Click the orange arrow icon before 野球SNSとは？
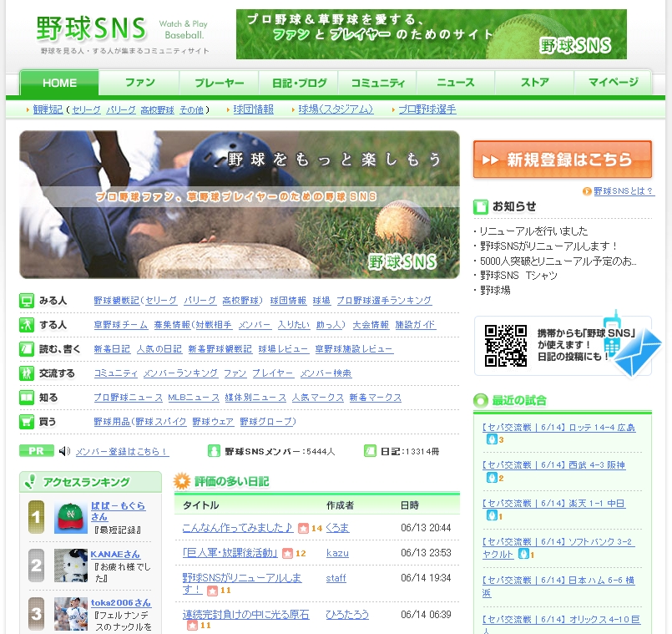This screenshot has width=672, height=634. tap(587, 191)
